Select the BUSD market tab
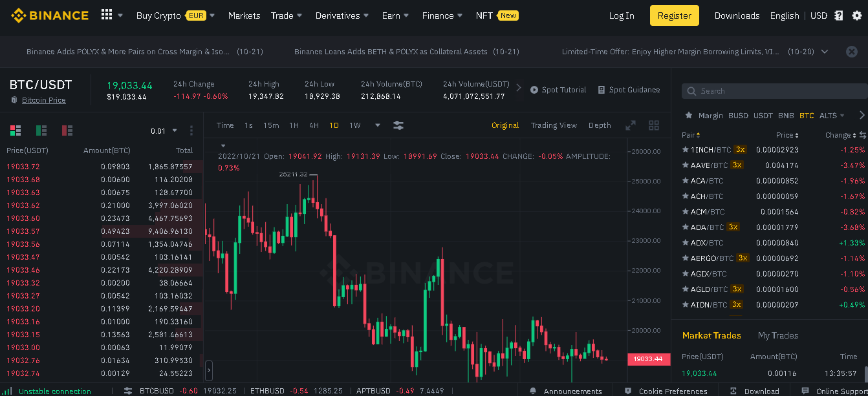The width and height of the screenshot is (868, 396). (x=738, y=116)
